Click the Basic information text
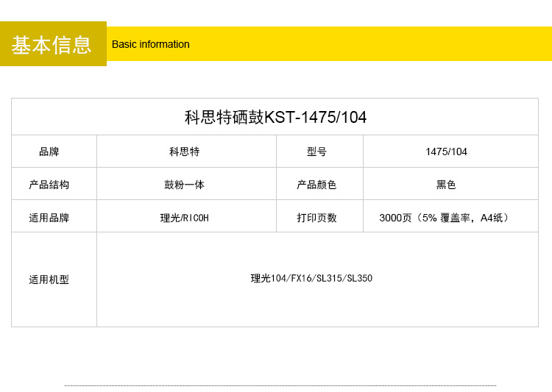This screenshot has width=552, height=392. pyautogui.click(x=150, y=44)
